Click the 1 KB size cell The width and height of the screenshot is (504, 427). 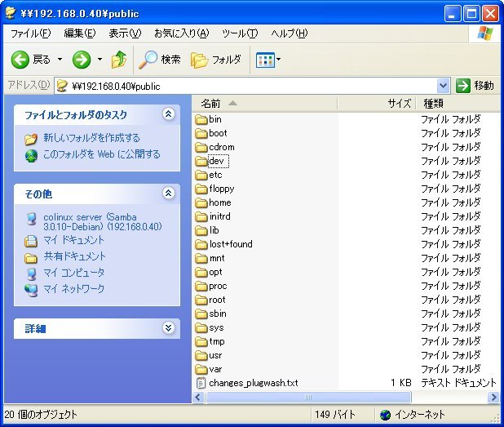pos(401,383)
